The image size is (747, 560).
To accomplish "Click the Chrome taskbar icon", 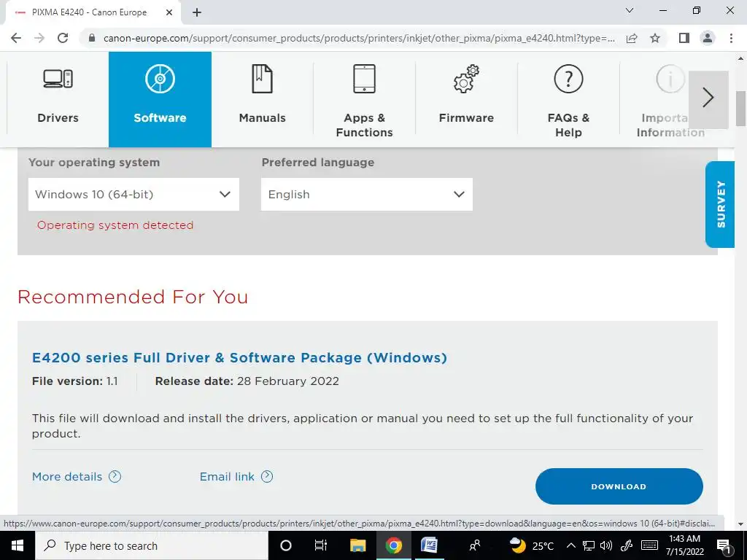I will (x=393, y=545).
